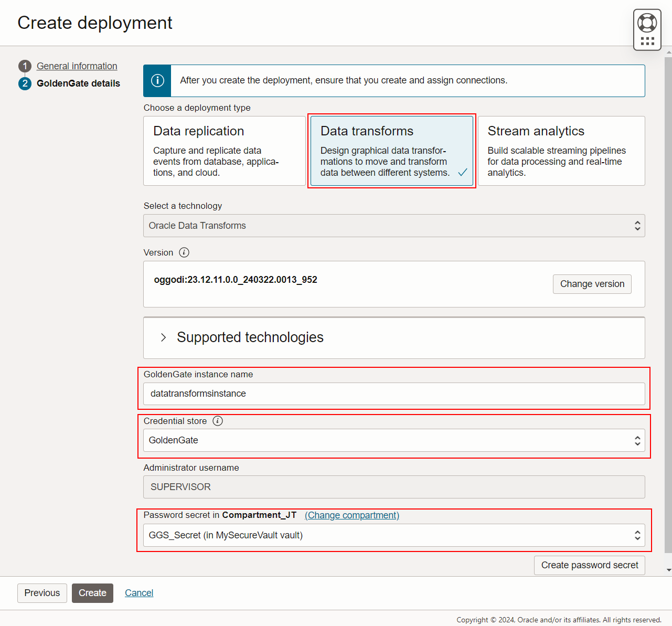
Task: Click the step 2 circle indicator
Action: (x=25, y=83)
